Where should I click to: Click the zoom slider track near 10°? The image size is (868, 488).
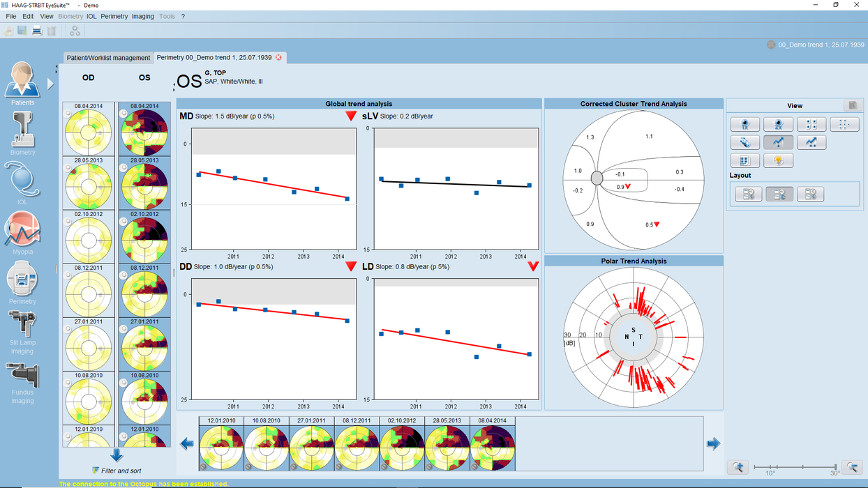coord(770,467)
